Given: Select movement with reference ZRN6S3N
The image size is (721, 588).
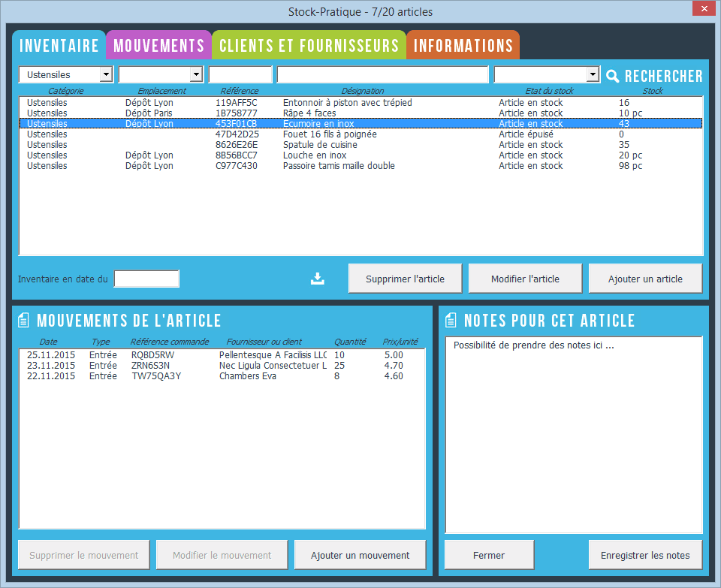Looking at the screenshot, I should point(222,366).
